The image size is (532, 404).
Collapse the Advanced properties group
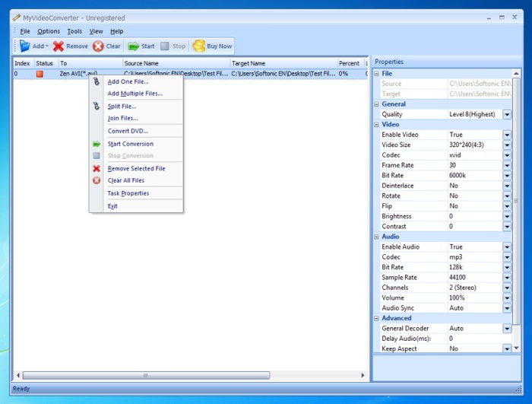point(376,318)
